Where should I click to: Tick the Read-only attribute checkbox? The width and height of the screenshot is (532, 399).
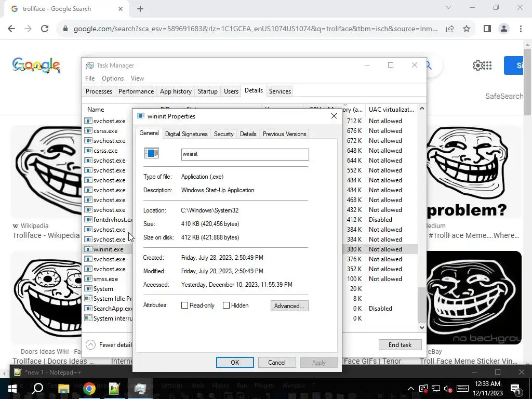[184, 305]
